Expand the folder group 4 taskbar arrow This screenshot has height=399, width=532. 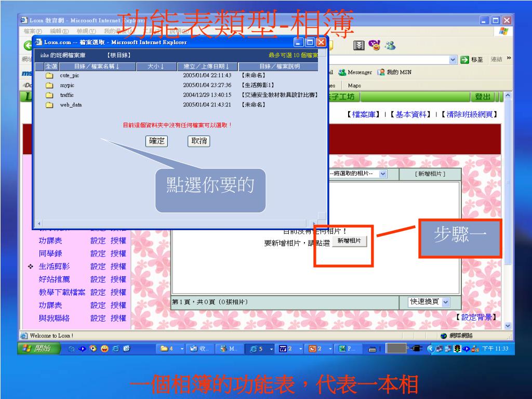click(182, 349)
